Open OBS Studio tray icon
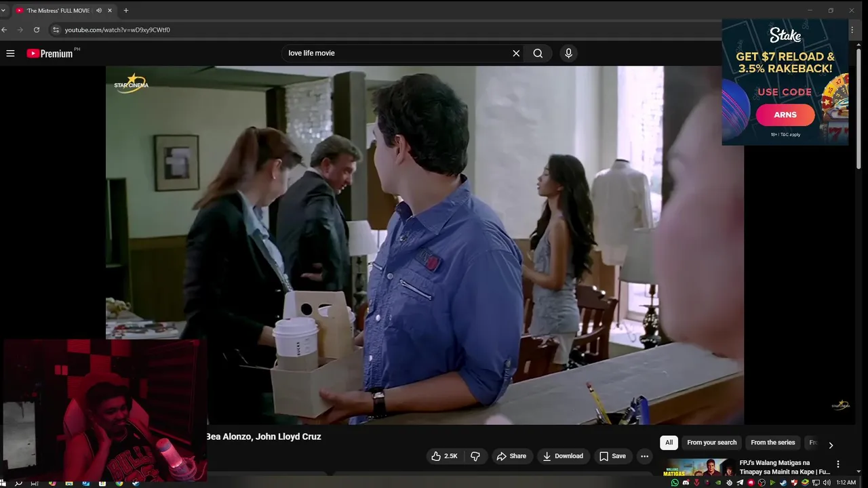Viewport: 868px width, 488px height. pyautogui.click(x=762, y=483)
